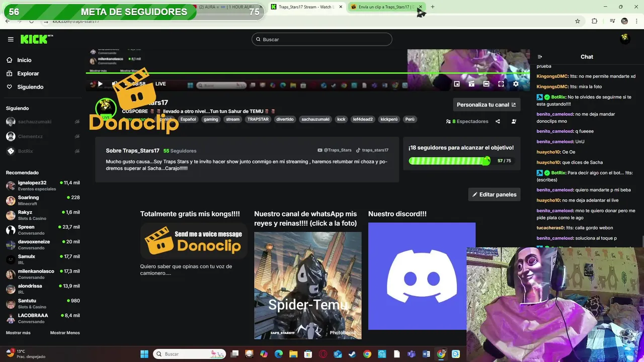Open Santutu recommended channel
This screenshot has width=644, height=362.
pyautogui.click(x=43, y=304)
